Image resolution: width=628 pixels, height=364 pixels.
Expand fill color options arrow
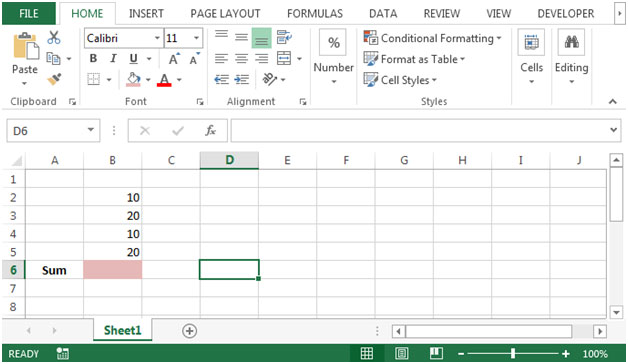(148, 80)
